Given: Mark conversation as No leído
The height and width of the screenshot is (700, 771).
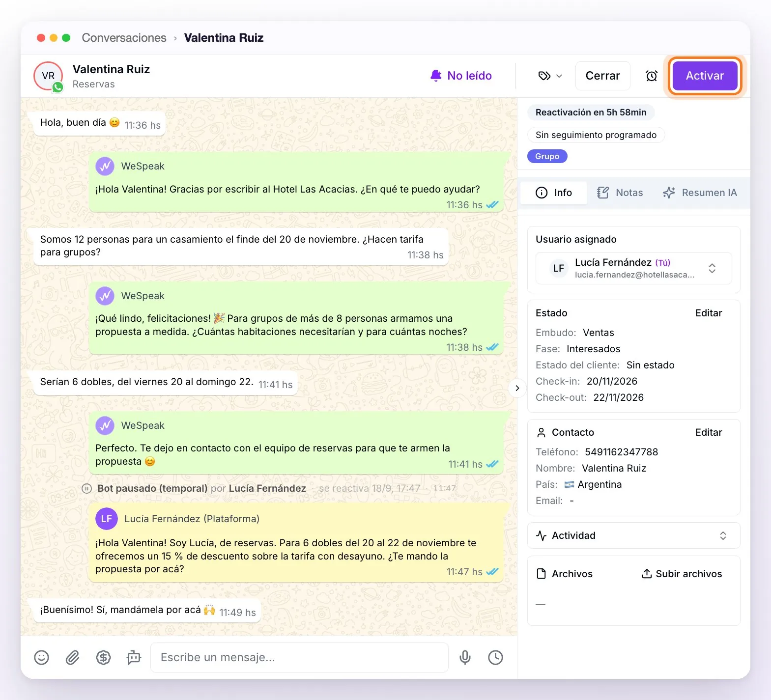Looking at the screenshot, I should pyautogui.click(x=461, y=76).
